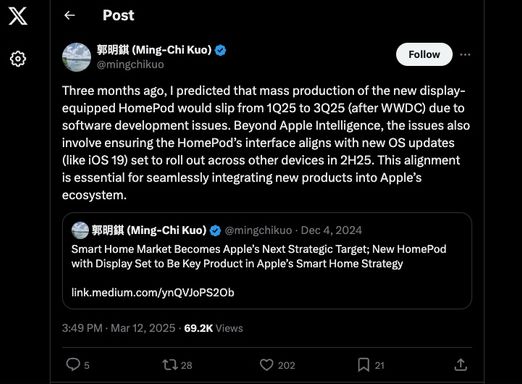This screenshot has height=384, width=522.
Task: Bookmark this post
Action: point(363,365)
